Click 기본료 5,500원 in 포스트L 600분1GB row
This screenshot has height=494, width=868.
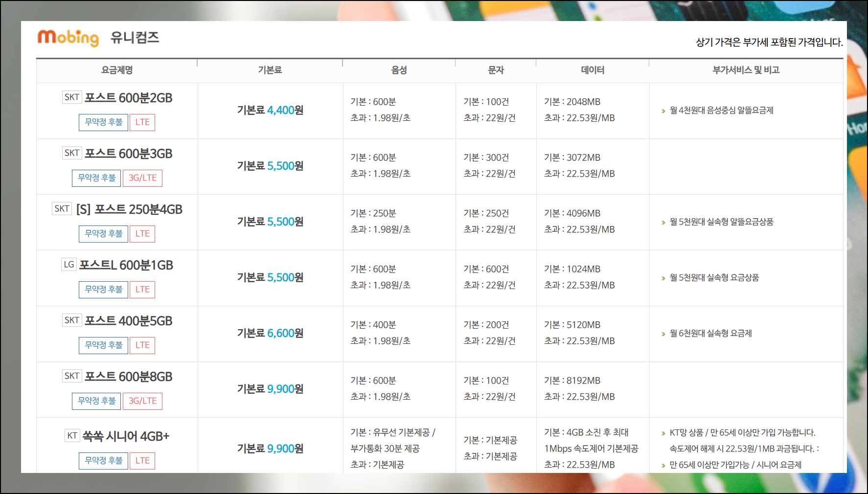click(270, 278)
